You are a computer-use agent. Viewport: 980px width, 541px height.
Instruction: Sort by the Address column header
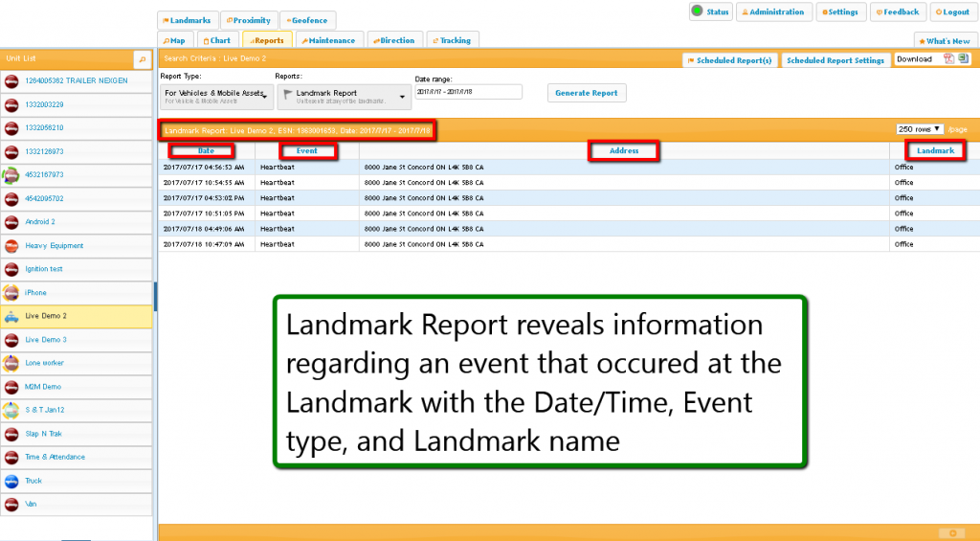(x=624, y=150)
